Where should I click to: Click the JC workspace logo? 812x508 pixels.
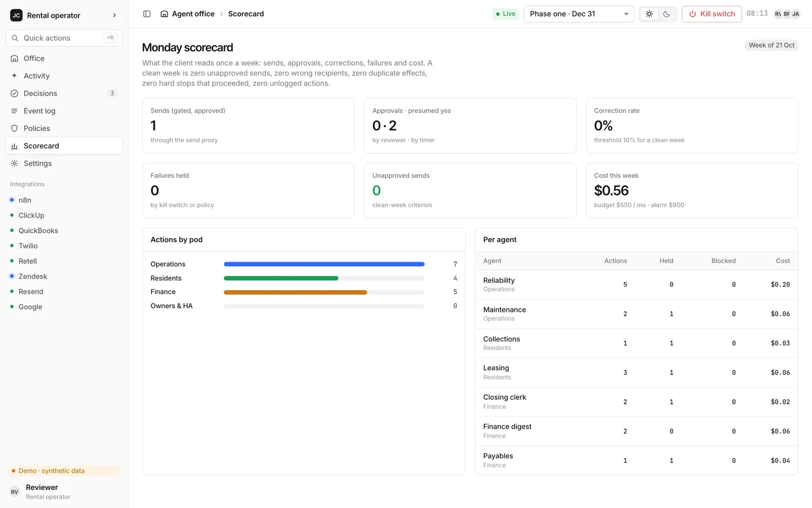(x=16, y=15)
